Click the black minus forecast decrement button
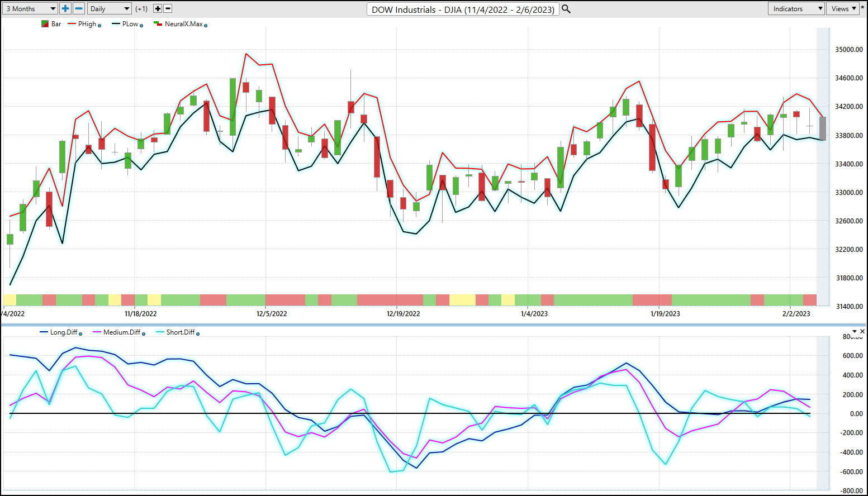The image size is (868, 496). (x=168, y=8)
